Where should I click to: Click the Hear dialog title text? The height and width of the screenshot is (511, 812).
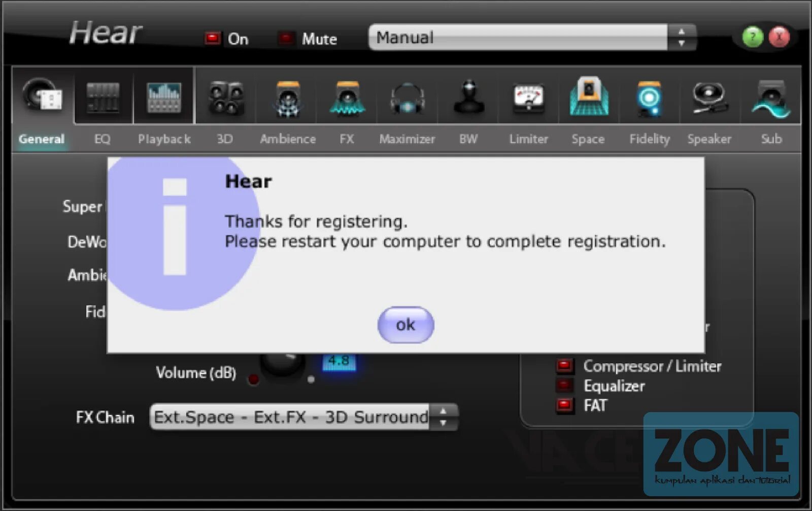248,181
